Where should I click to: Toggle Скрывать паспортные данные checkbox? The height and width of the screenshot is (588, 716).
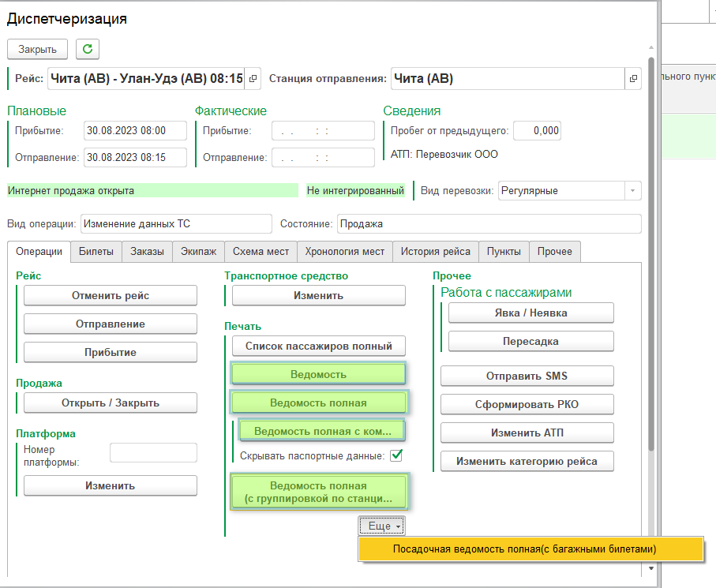point(396,455)
